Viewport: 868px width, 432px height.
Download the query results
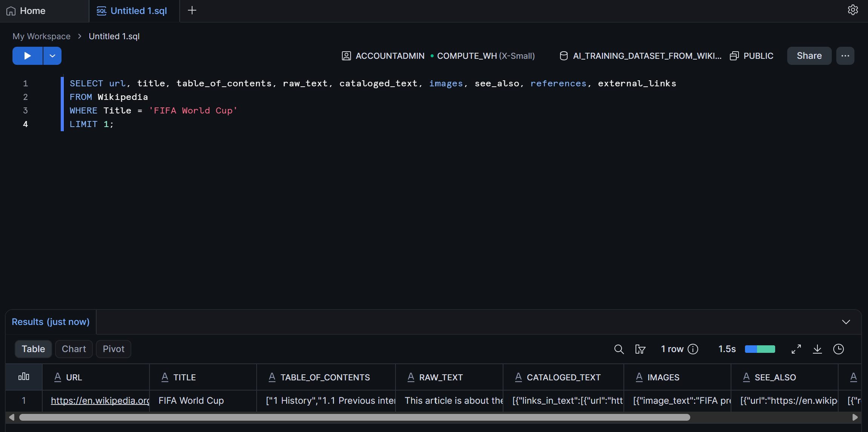point(817,349)
